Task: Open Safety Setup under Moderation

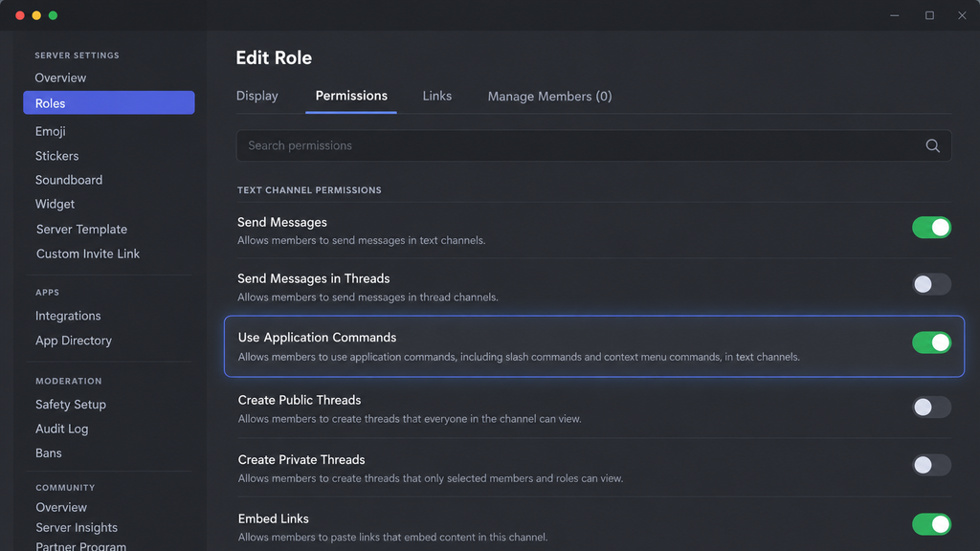Action: [71, 405]
